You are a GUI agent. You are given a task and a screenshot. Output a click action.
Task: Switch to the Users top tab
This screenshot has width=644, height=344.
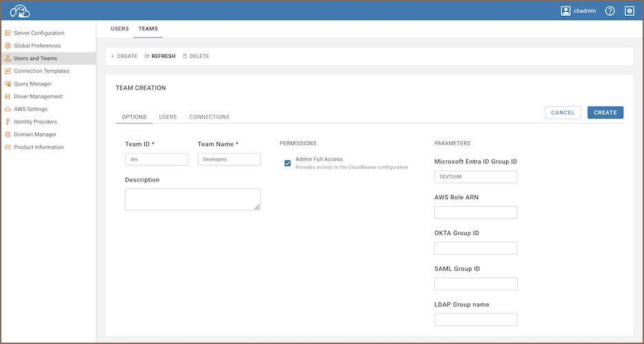(x=120, y=29)
